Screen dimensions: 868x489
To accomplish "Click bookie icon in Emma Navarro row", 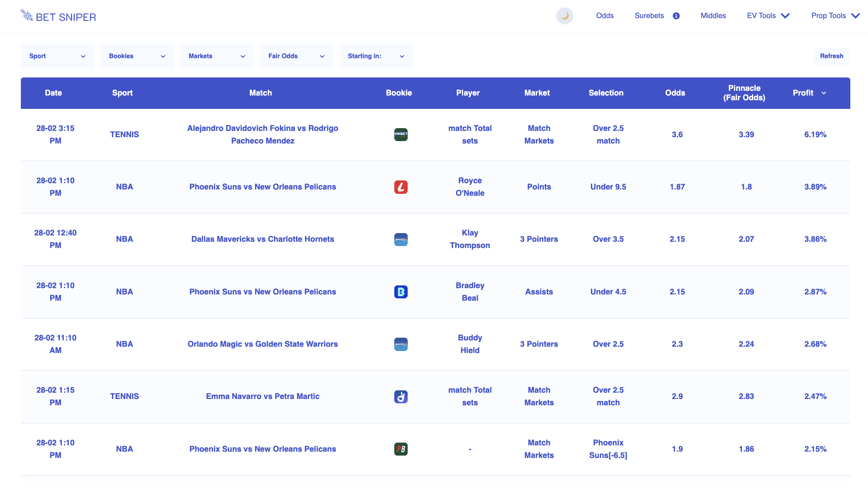I will coord(401,396).
